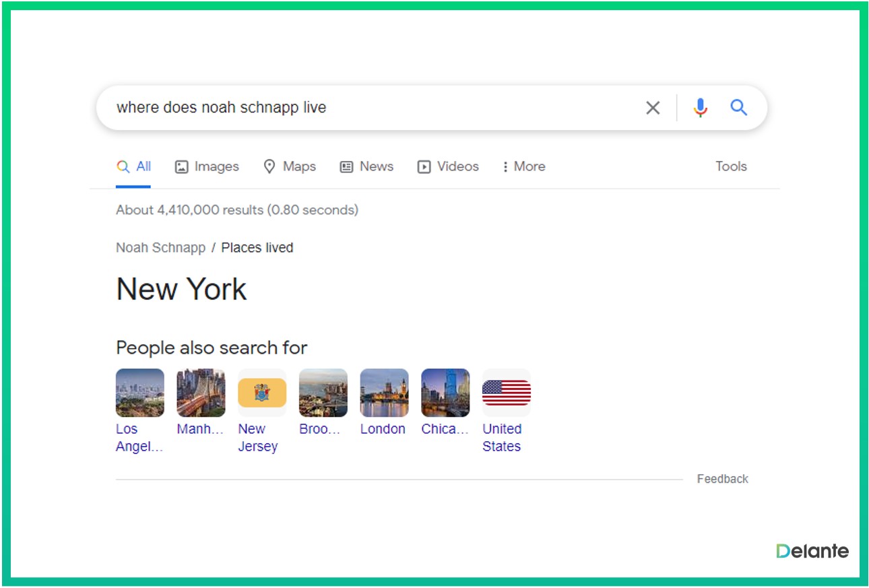The height and width of the screenshot is (588, 869).
Task: Open the Los Angeles thumbnail image
Action: pyautogui.click(x=140, y=393)
